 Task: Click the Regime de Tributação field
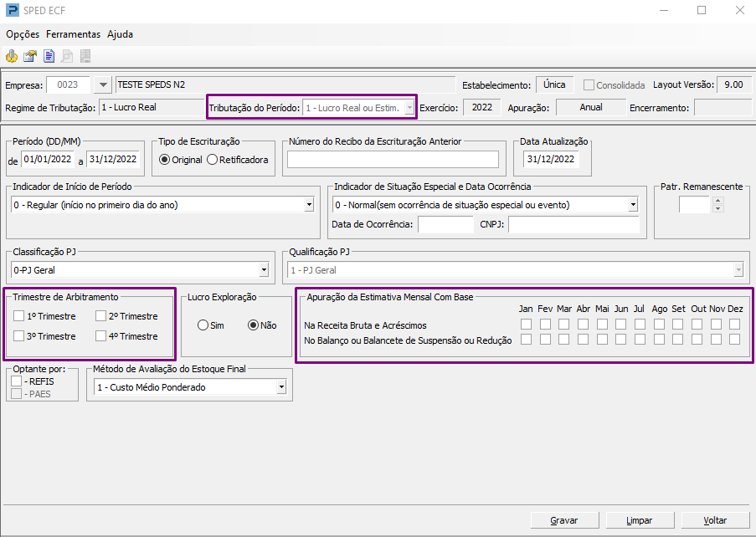click(152, 107)
